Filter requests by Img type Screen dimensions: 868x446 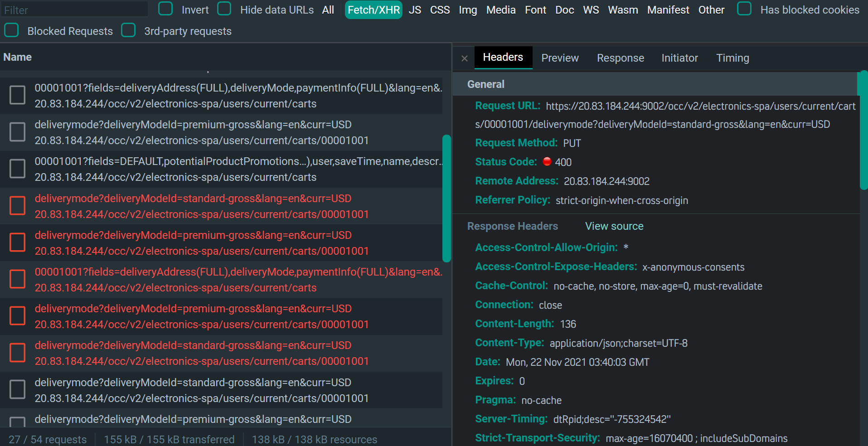(467, 10)
